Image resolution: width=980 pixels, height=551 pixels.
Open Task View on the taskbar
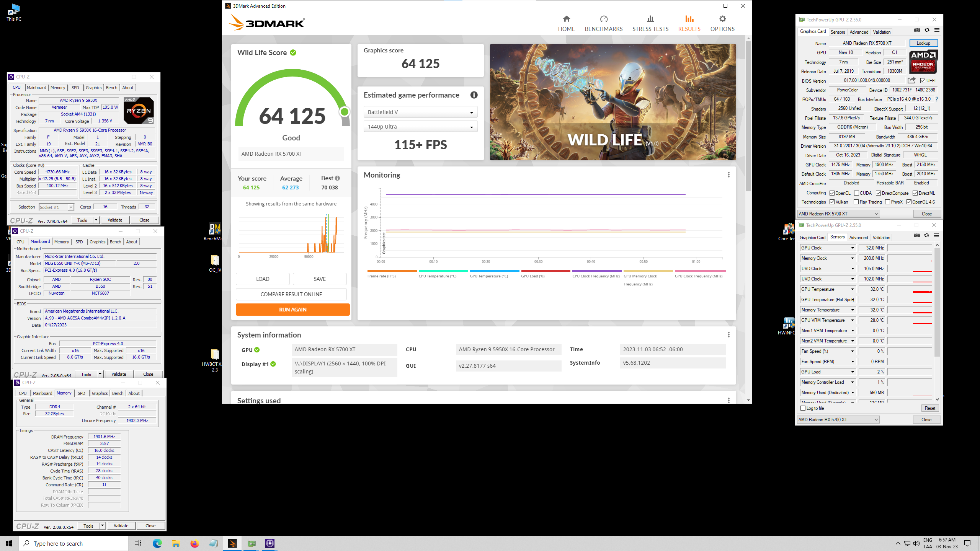[138, 543]
